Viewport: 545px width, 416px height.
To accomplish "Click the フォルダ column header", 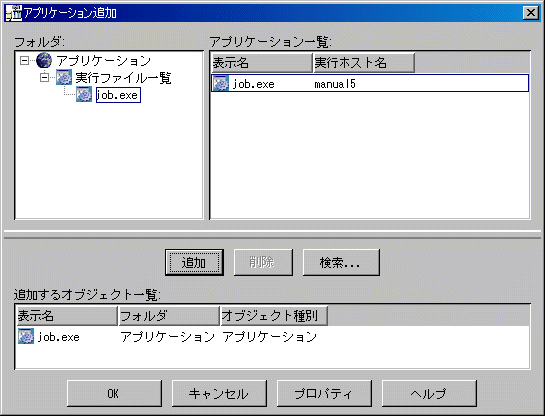I will [169, 316].
